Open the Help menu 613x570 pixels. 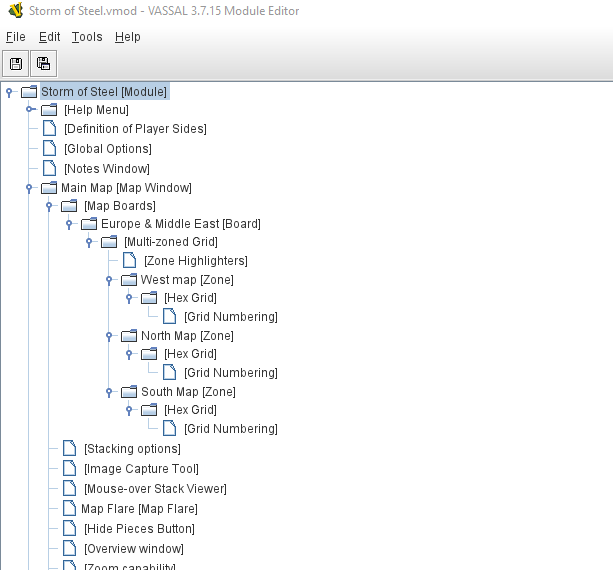point(127,37)
